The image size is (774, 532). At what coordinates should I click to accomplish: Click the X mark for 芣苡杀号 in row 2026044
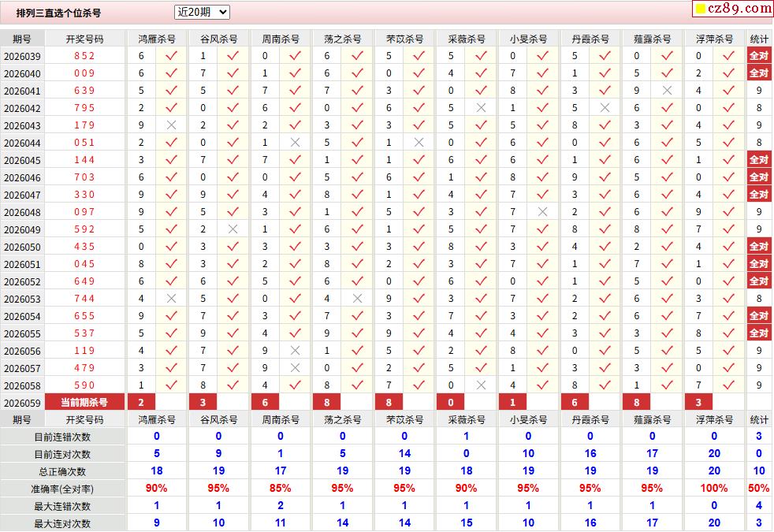[419, 143]
